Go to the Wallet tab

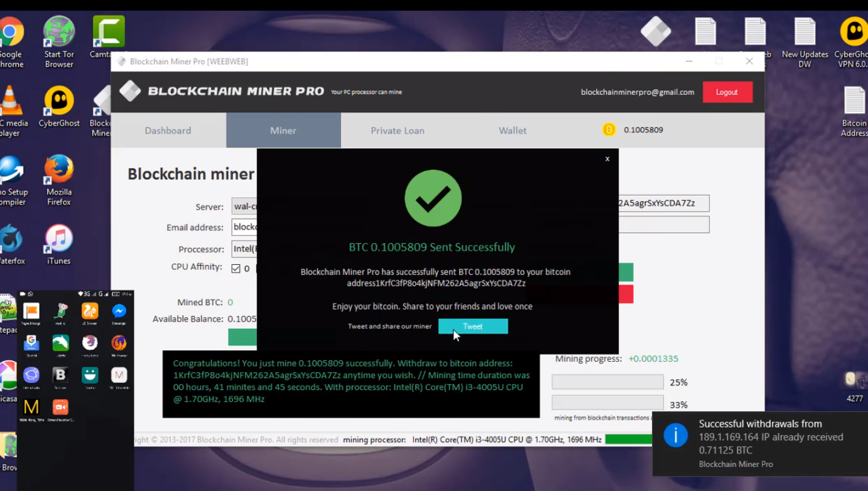click(512, 131)
